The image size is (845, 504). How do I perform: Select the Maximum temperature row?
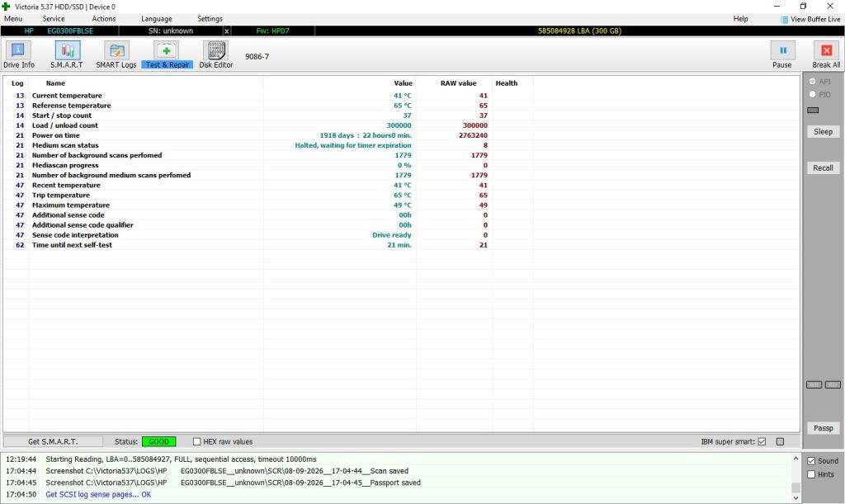pos(402,205)
